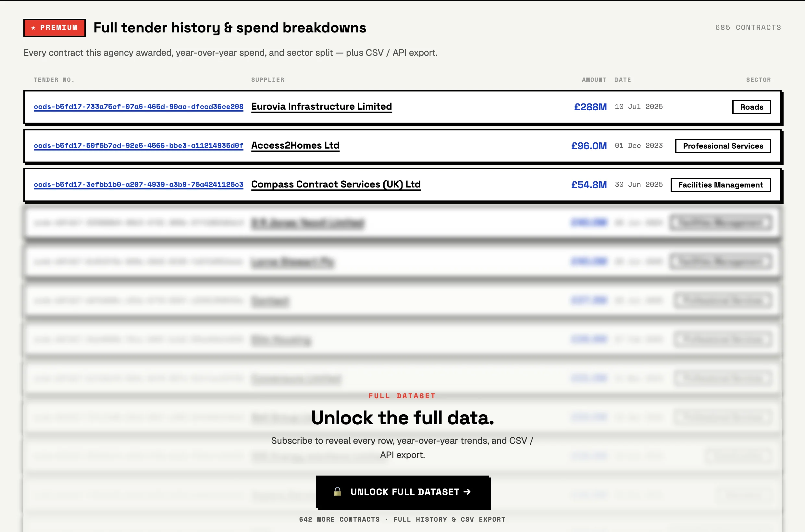This screenshot has height=532, width=805.
Task: Open tender ocds-b5fd17-733a75cf link
Action: pos(139,106)
